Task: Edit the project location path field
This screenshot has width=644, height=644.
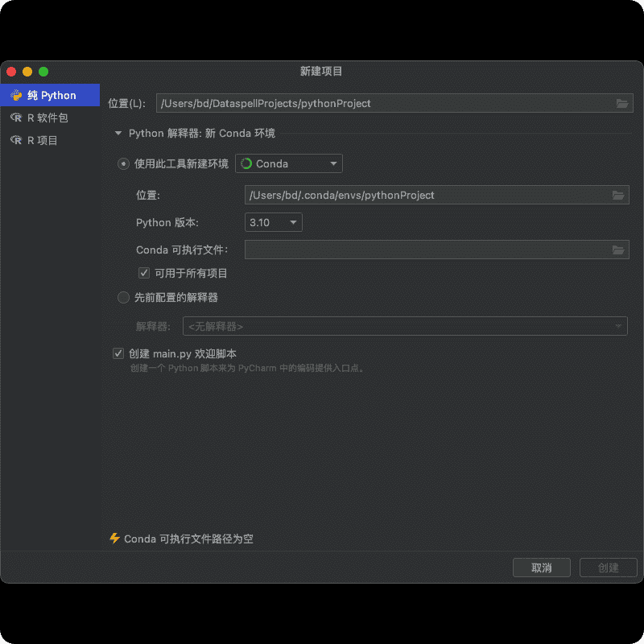Action: coord(394,104)
